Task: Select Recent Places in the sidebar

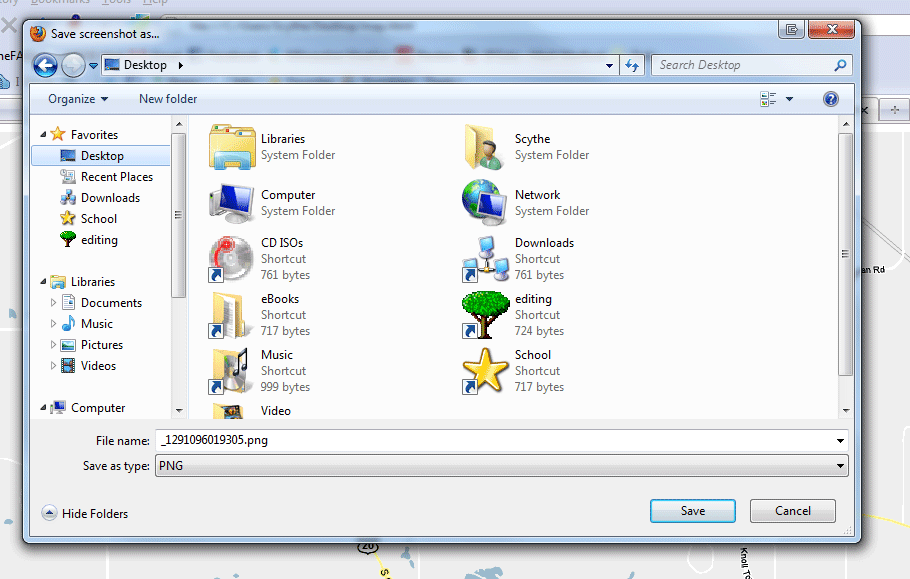Action: coord(113,176)
